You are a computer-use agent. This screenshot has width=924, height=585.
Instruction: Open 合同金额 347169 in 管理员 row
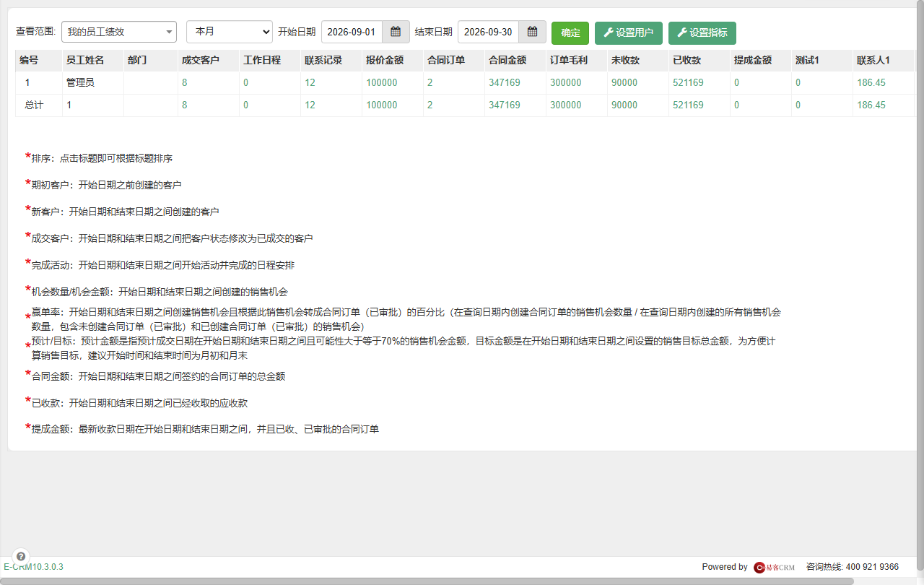click(x=505, y=82)
